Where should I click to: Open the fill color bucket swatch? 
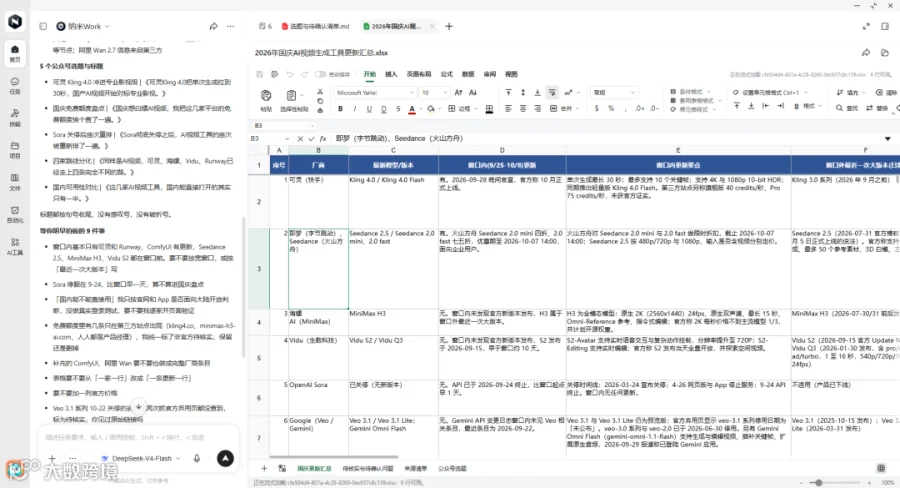(430, 109)
